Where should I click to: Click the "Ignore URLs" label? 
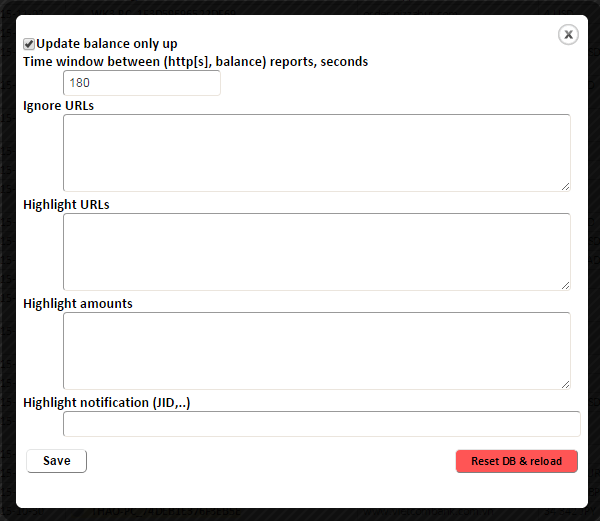58,105
